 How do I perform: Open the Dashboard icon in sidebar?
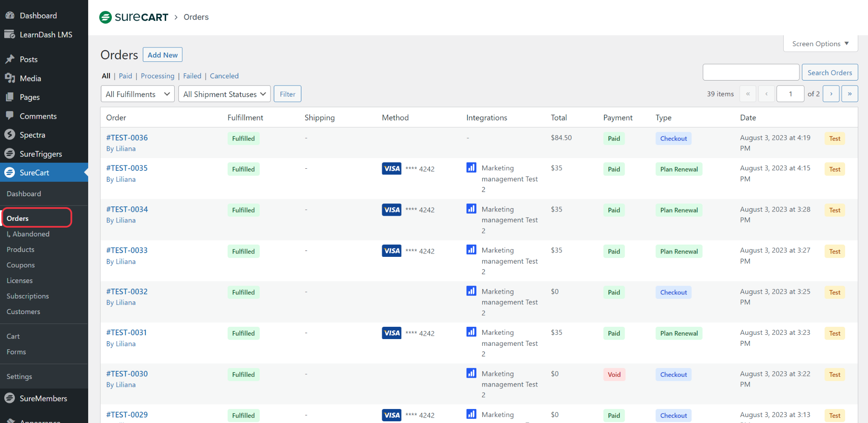[x=10, y=16]
